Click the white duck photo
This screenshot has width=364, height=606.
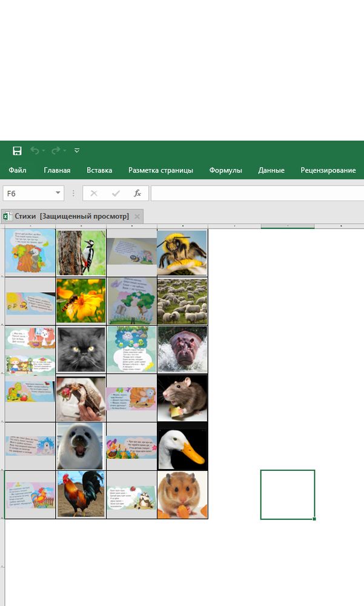182,447
